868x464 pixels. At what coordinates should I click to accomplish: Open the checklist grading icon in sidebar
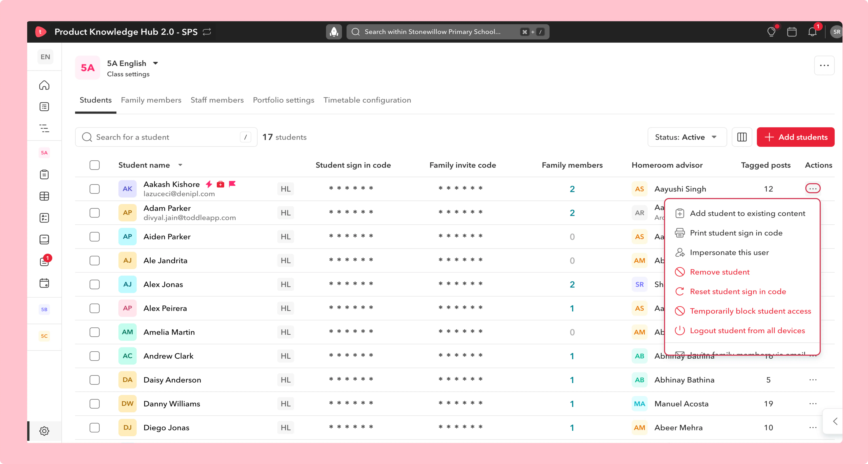point(44,218)
